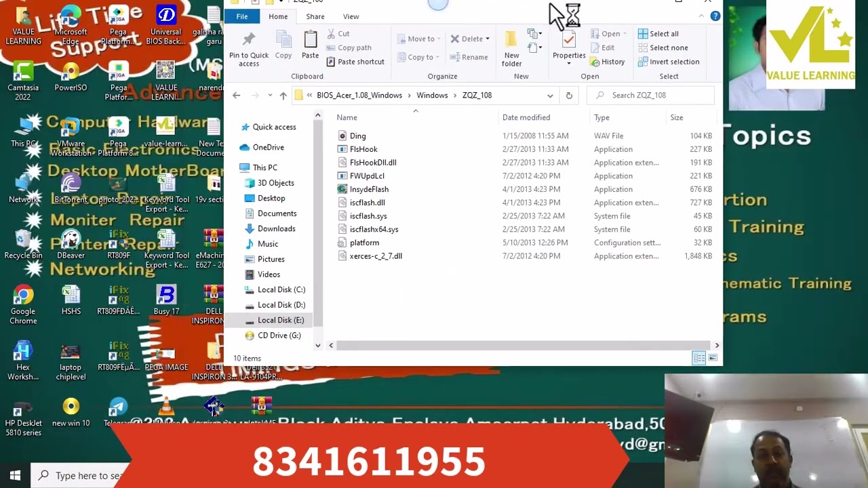The width and height of the screenshot is (868, 488).
Task: Open OneDrive in navigation pane
Action: click(268, 147)
